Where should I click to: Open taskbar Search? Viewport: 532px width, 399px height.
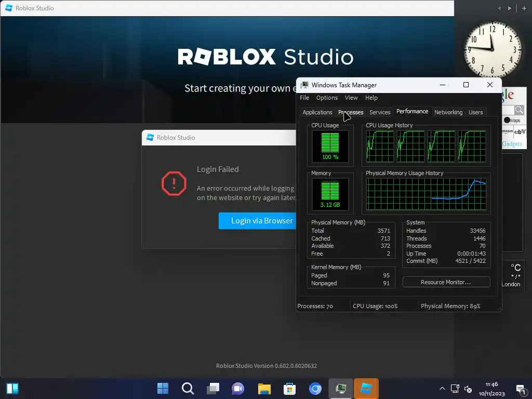pyautogui.click(x=188, y=389)
